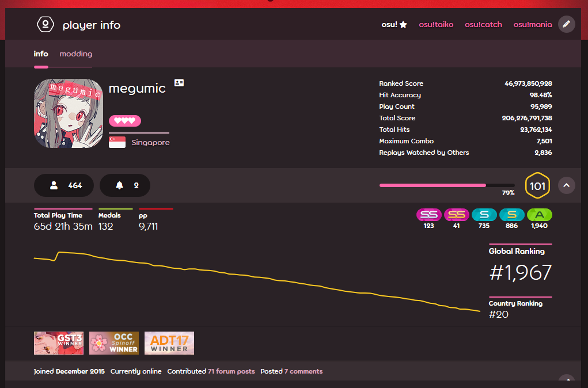Click the bell subscribers button showing 2
Viewport: 588px width, 388px height.
point(125,185)
